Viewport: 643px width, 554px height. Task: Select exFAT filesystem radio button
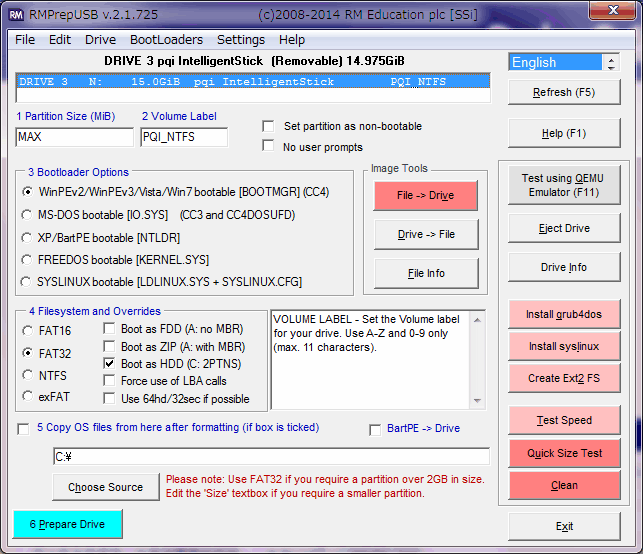point(27,396)
